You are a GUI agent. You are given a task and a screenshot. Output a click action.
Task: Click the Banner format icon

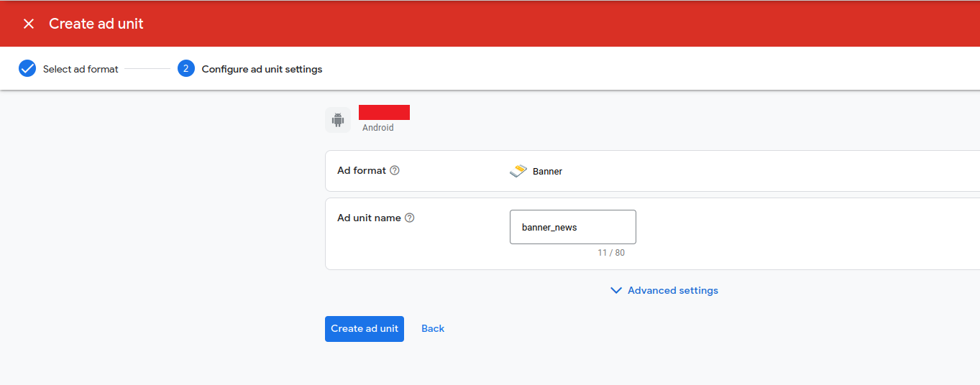(518, 171)
